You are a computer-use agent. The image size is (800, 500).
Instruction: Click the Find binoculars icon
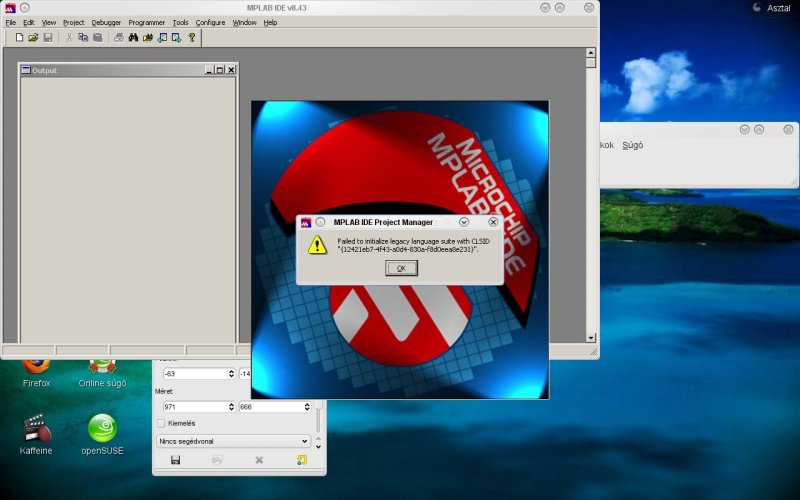pos(133,37)
